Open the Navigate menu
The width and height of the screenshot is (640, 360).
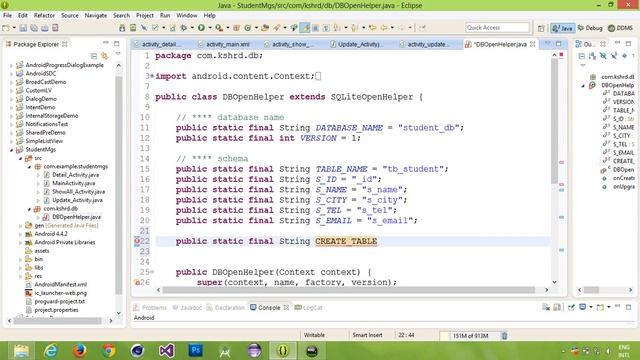[96, 15]
